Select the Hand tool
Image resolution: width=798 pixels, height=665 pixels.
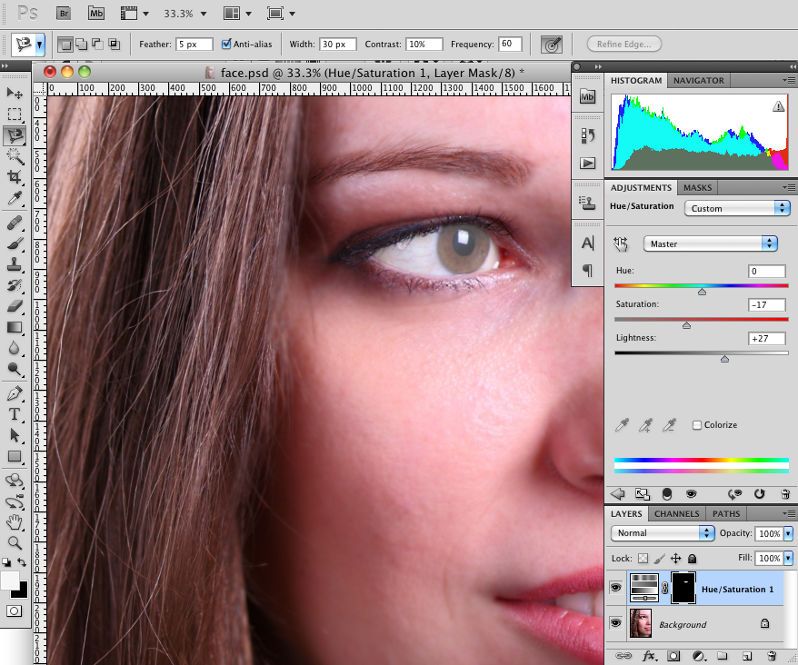pos(15,522)
